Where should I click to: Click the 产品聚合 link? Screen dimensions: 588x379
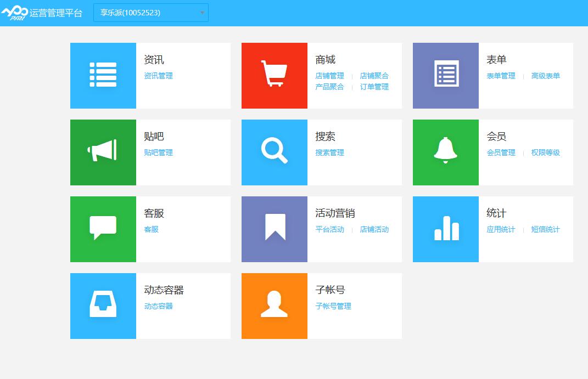tap(329, 87)
